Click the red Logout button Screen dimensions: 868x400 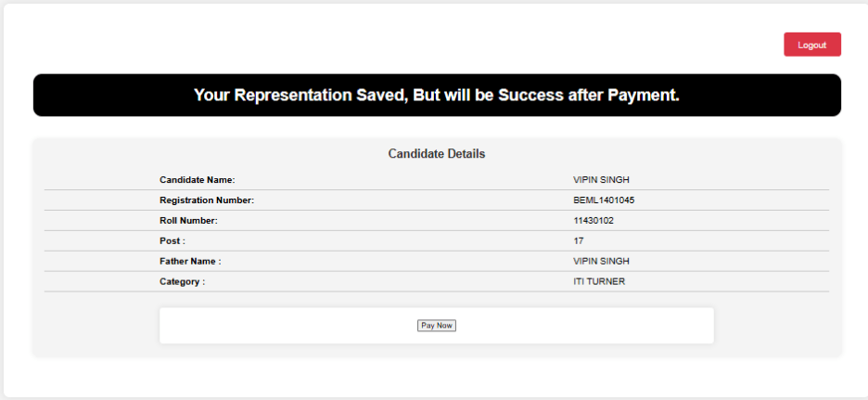[811, 45]
